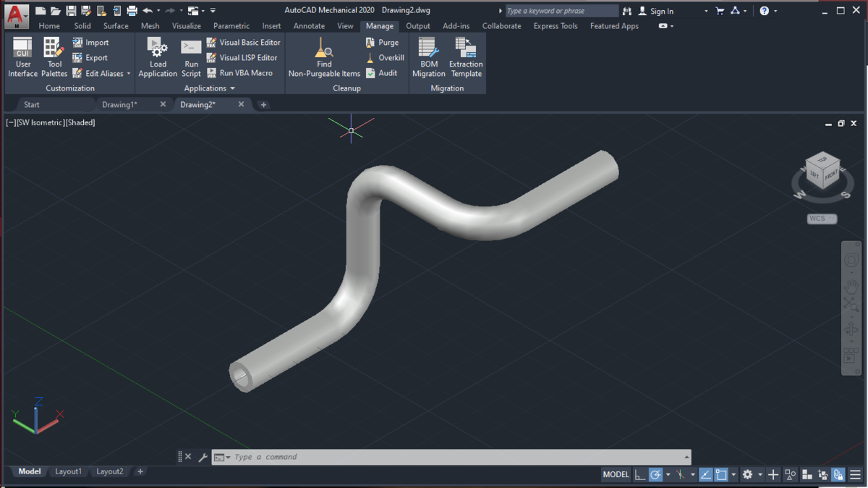Expand the Edit Aliases dropdown arrow
The height and width of the screenshot is (488, 868).
click(x=129, y=74)
